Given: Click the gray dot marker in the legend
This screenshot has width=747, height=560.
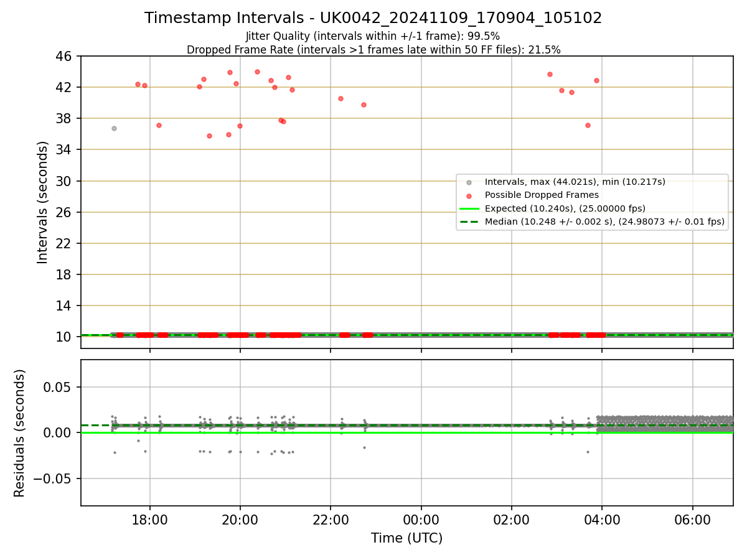Looking at the screenshot, I should tap(469, 182).
